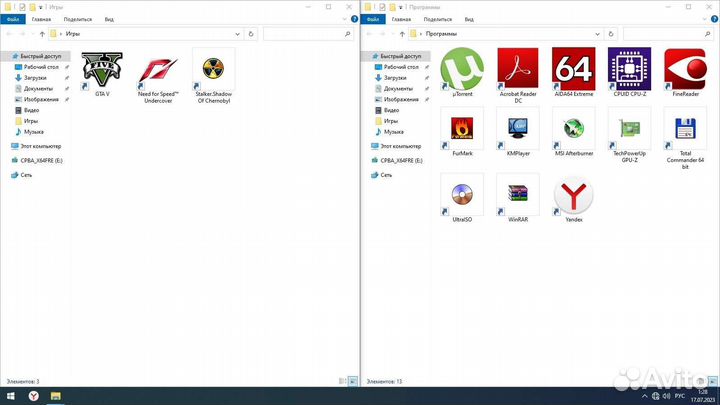Open Игры folder in Программы window sidebar
Viewport: 720px width, 405px height.
pos(391,121)
